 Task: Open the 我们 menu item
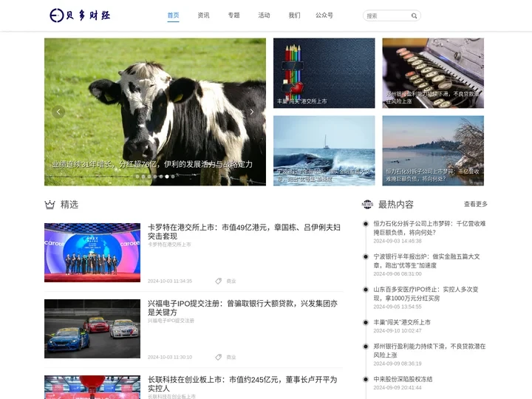click(294, 16)
